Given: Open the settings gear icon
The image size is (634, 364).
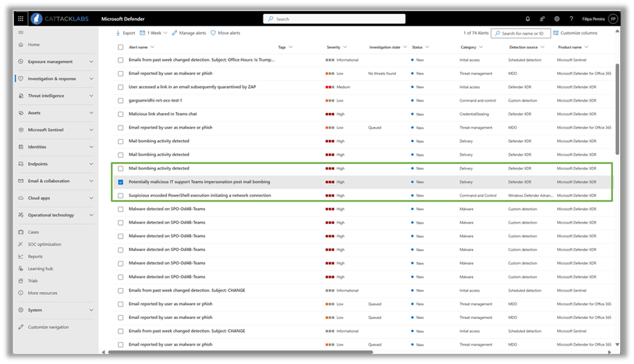Looking at the screenshot, I should click(557, 18).
